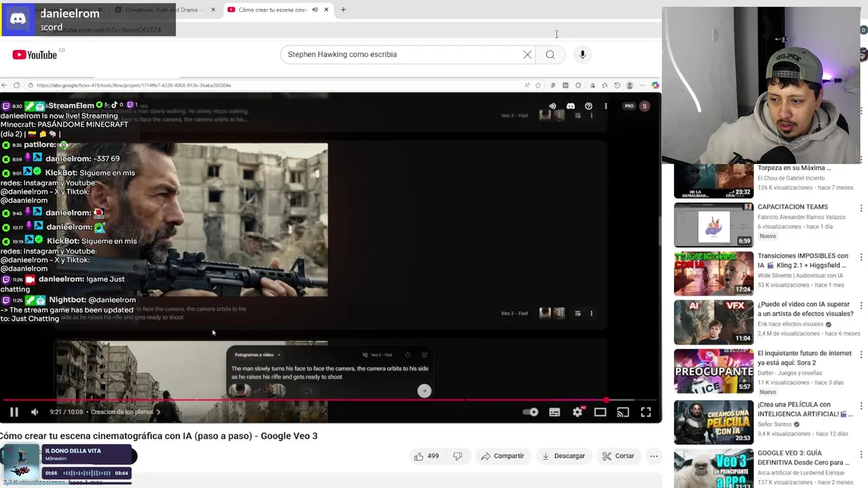Open 'El inquietante futuro de internet' video
This screenshot has width=868, height=488.
tap(804, 358)
